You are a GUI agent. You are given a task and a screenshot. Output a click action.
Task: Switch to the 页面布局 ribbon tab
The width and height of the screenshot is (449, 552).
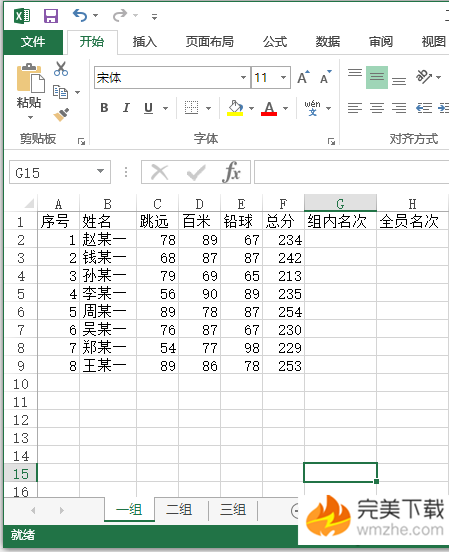(210, 42)
